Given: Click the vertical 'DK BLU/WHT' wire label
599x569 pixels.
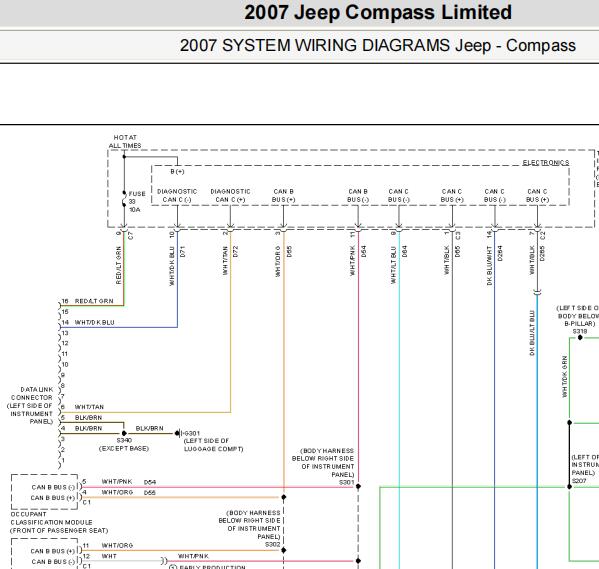Looking at the screenshot, I should 489,266.
